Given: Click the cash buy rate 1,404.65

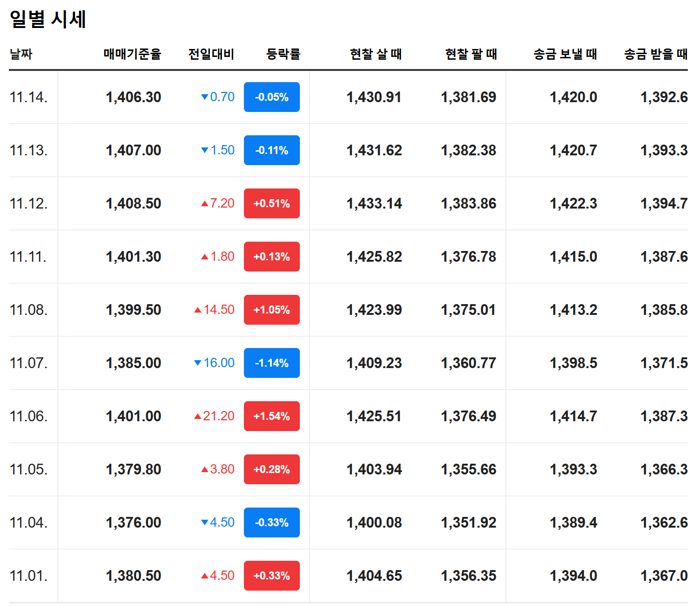Looking at the screenshot, I should tap(374, 576).
